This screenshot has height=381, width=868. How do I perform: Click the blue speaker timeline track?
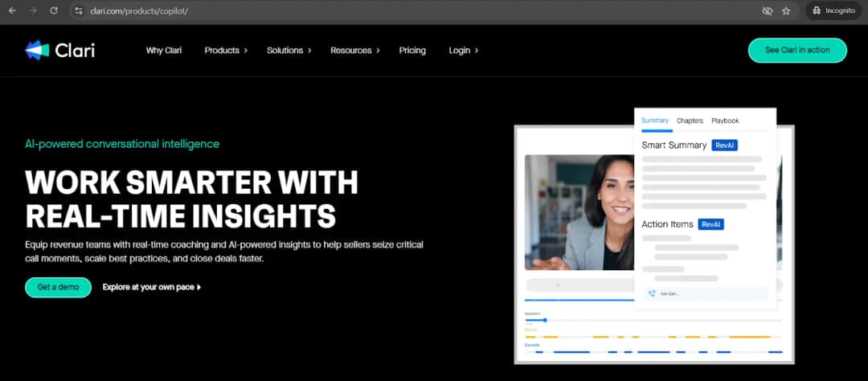[x=653, y=352]
